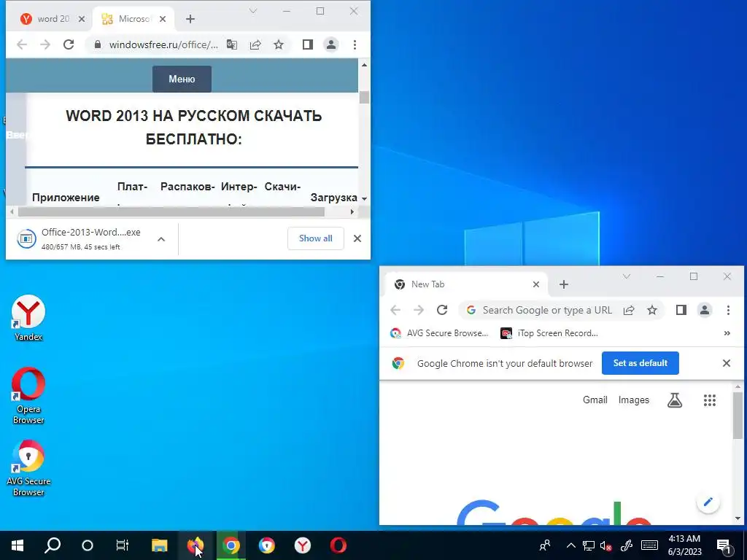The image size is (747, 560).
Task: Open tab search dropdown in New Tab window
Action: (x=627, y=276)
